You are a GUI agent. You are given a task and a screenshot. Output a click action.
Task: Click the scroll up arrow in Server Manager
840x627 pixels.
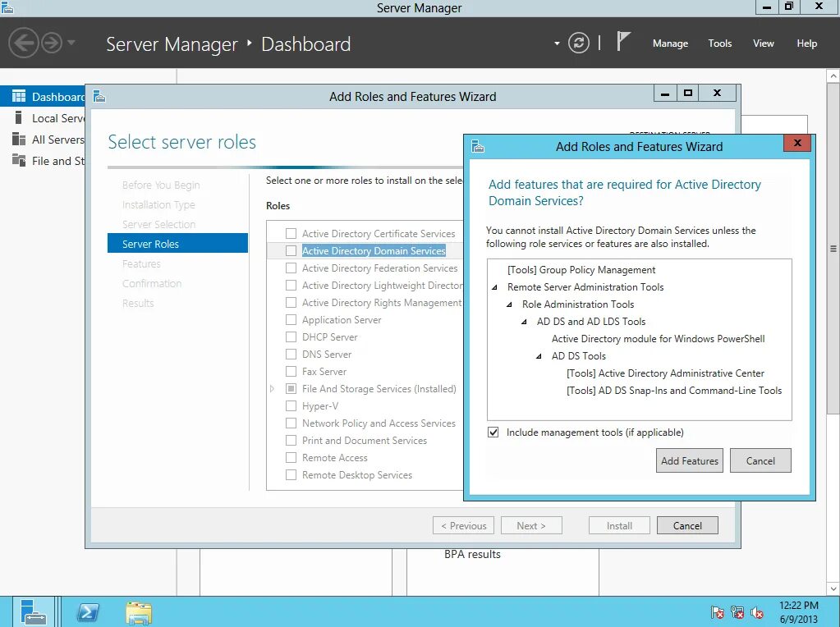tap(833, 76)
